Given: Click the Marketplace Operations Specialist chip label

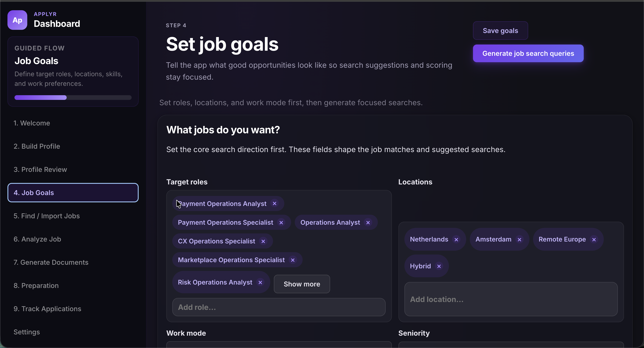Looking at the screenshot, I should (231, 260).
